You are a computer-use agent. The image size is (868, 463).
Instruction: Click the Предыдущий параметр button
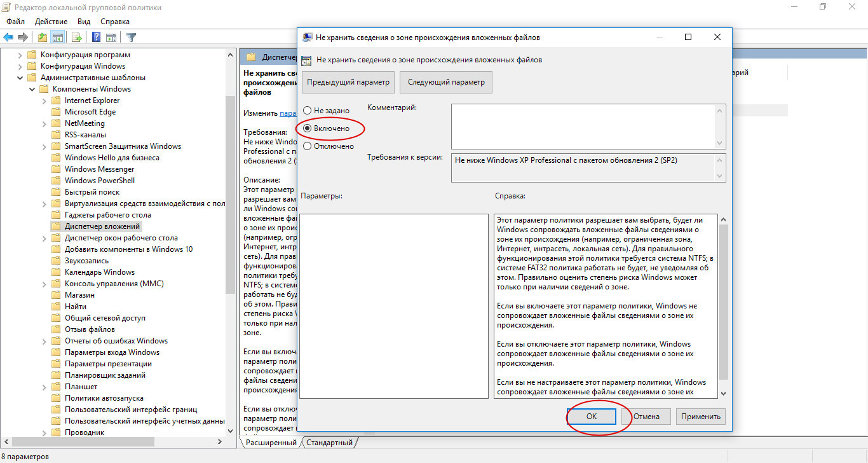[x=348, y=82]
